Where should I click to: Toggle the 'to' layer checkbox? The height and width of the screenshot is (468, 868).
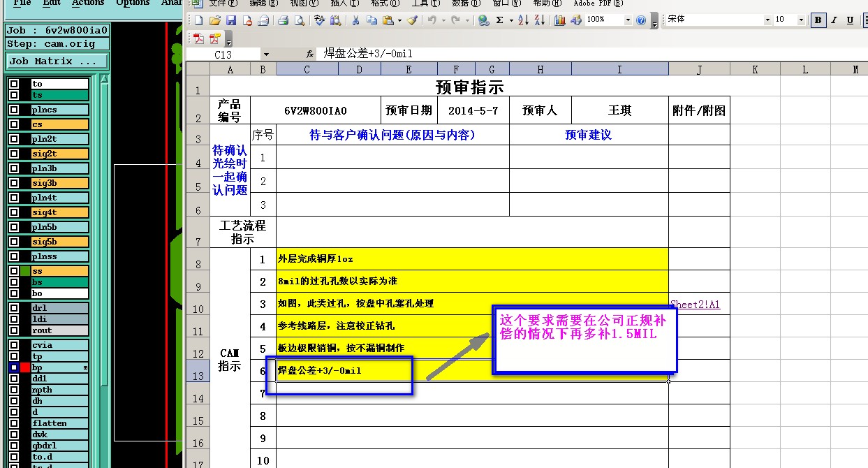click(x=14, y=84)
